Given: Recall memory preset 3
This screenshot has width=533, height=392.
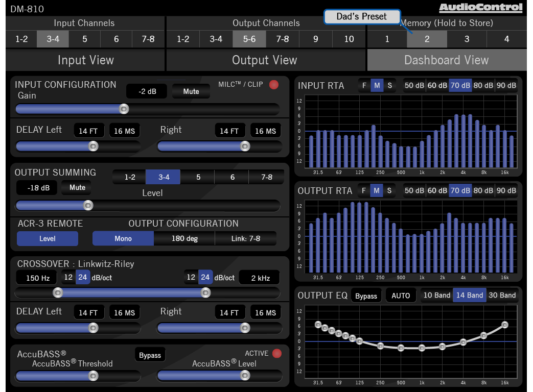Looking at the screenshot, I should point(467,39).
